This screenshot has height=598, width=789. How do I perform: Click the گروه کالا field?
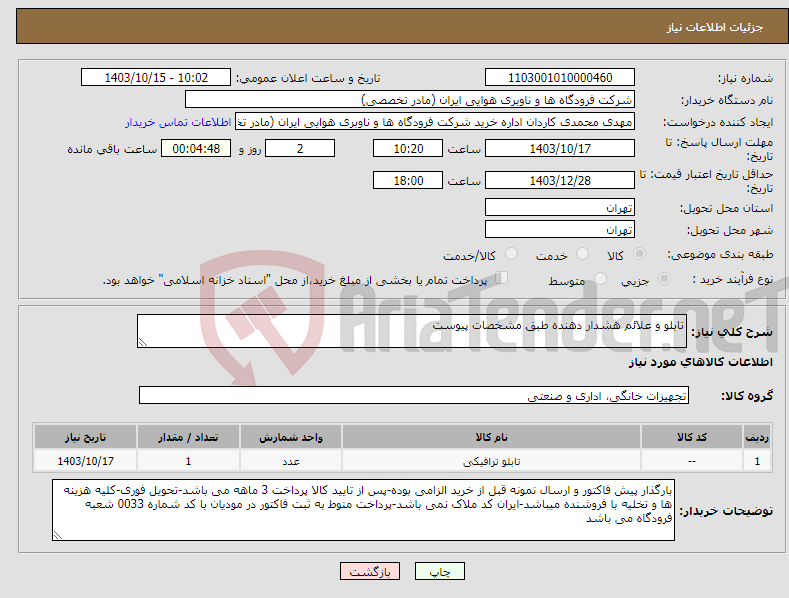[414, 396]
